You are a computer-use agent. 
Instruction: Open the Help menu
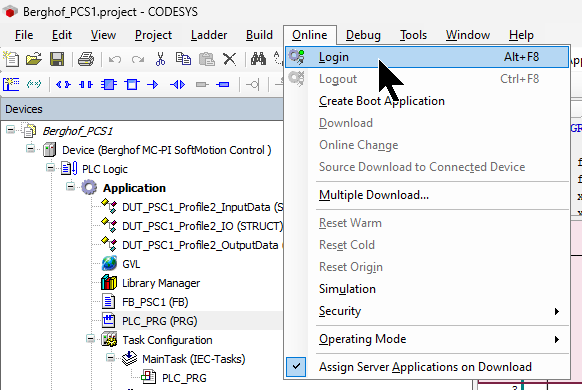coord(521,35)
